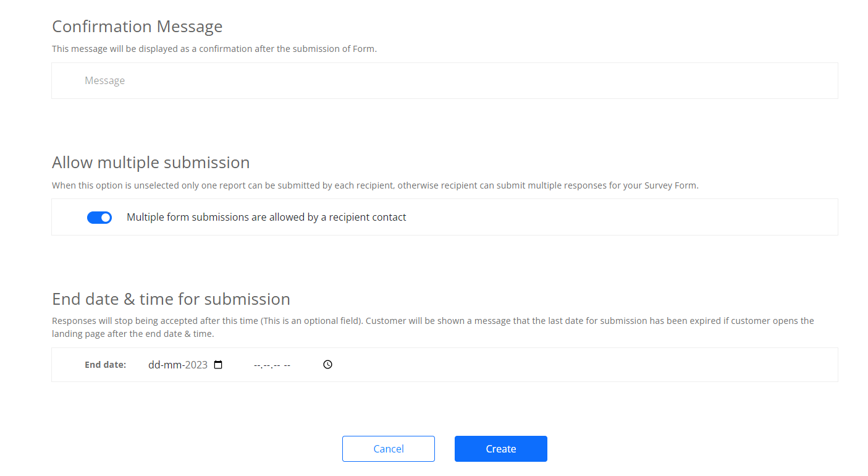Image resolution: width=868 pixels, height=476 pixels.
Task: Click the 'When this option is unselected' description
Action: click(375, 185)
